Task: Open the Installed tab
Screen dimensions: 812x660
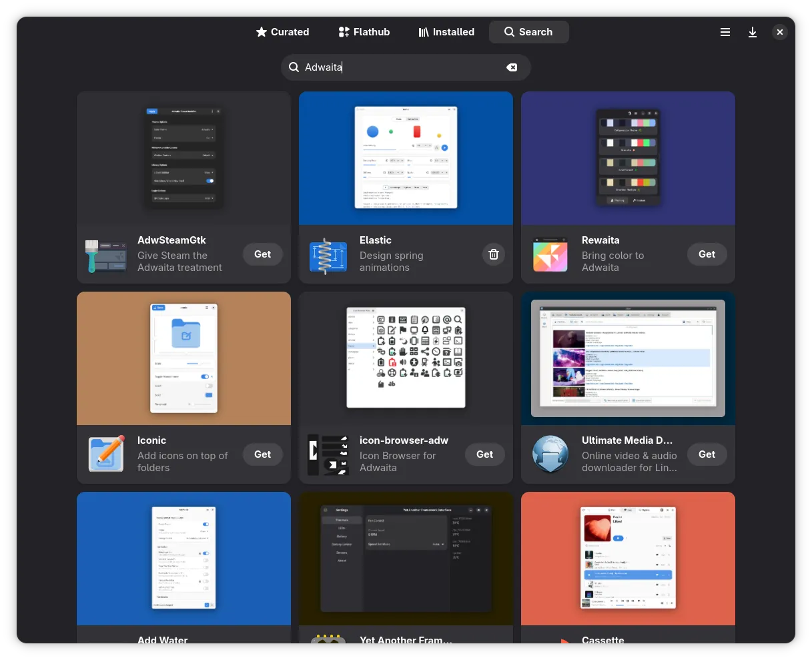Action: [x=446, y=32]
